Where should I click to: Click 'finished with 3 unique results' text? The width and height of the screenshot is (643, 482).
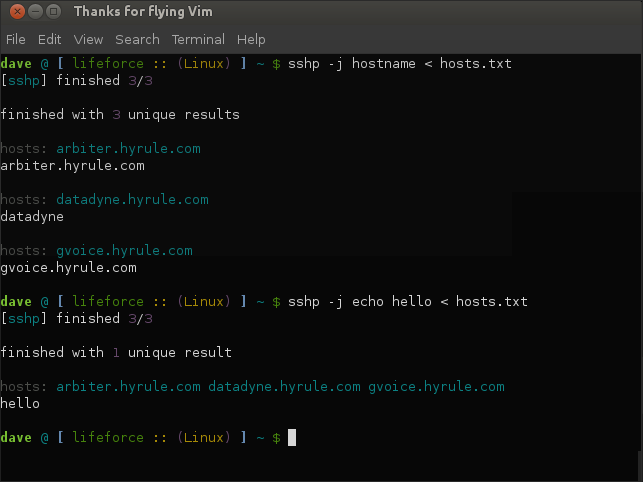[120, 114]
